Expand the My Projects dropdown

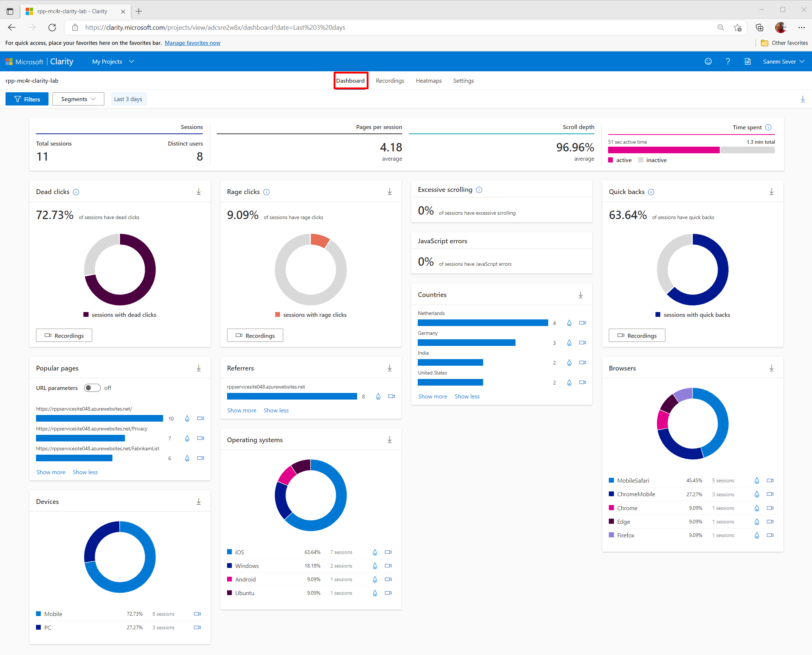(x=113, y=61)
